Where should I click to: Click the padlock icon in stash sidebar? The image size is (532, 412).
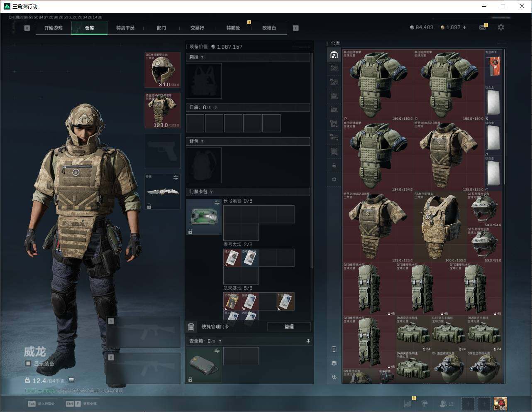(x=334, y=165)
